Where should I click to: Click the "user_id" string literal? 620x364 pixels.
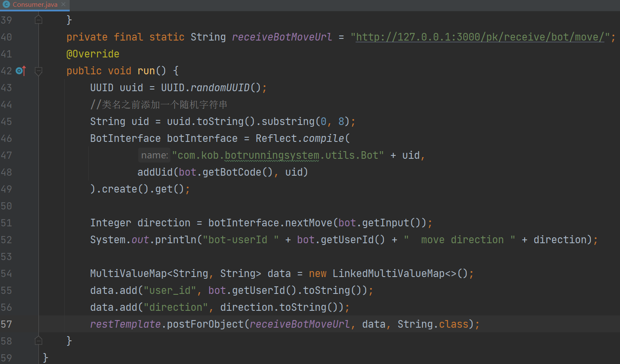(x=170, y=291)
